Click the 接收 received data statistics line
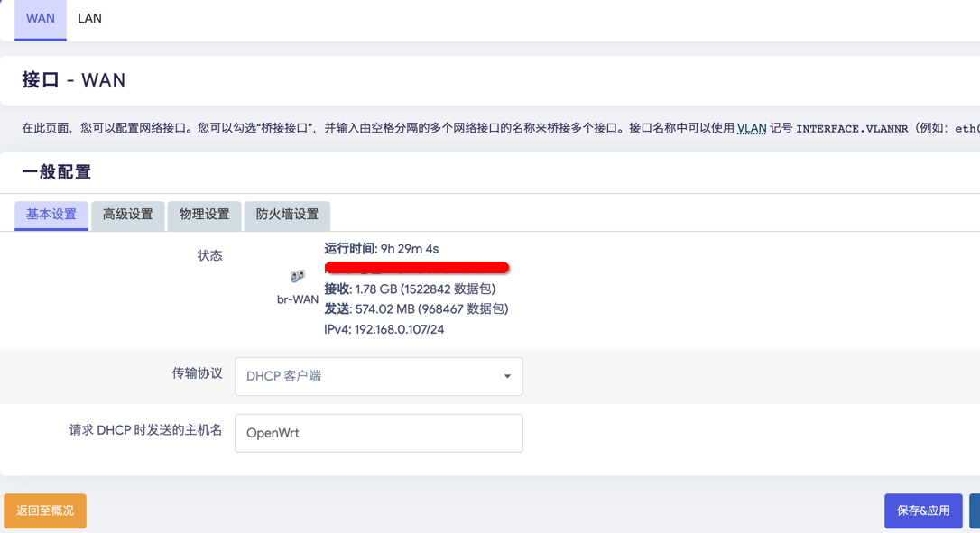Viewport: 980px width, 533px height. coord(410,289)
